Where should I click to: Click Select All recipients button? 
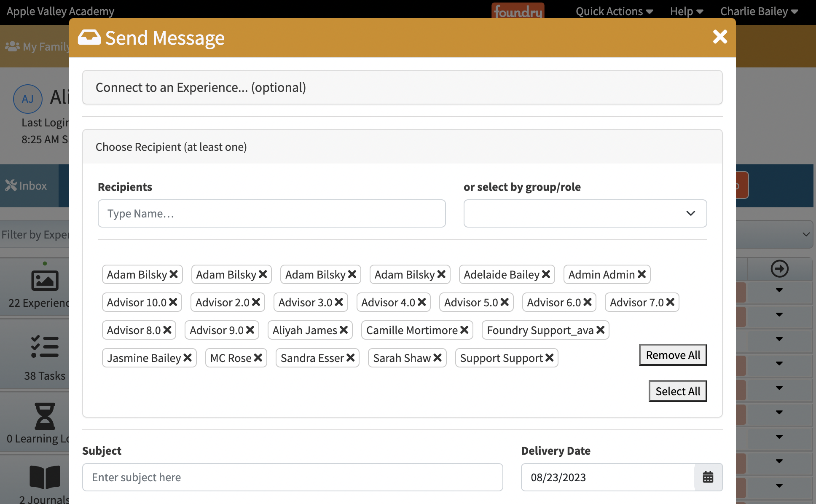coord(677,391)
